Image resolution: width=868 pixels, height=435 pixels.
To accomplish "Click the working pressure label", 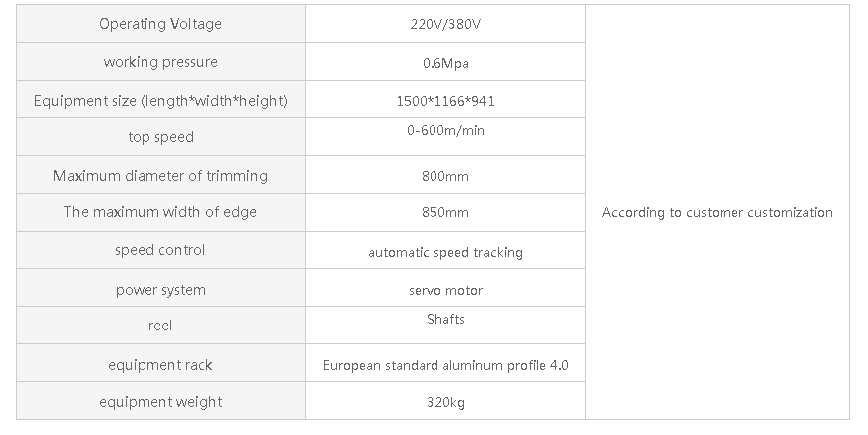I will [x=160, y=62].
